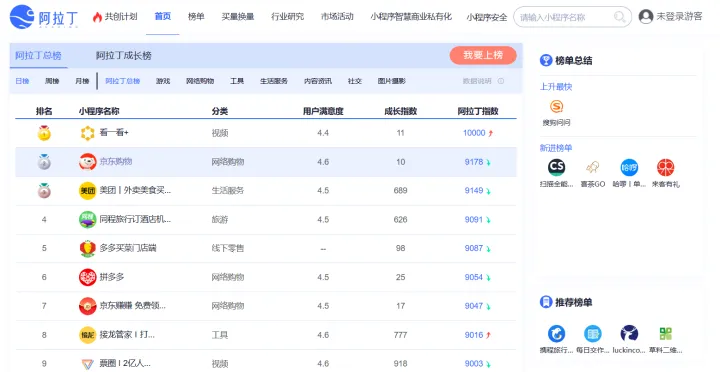Open the 京东赚赚 app icon
Viewport: 720px width, 372px height.
pyautogui.click(x=88, y=306)
